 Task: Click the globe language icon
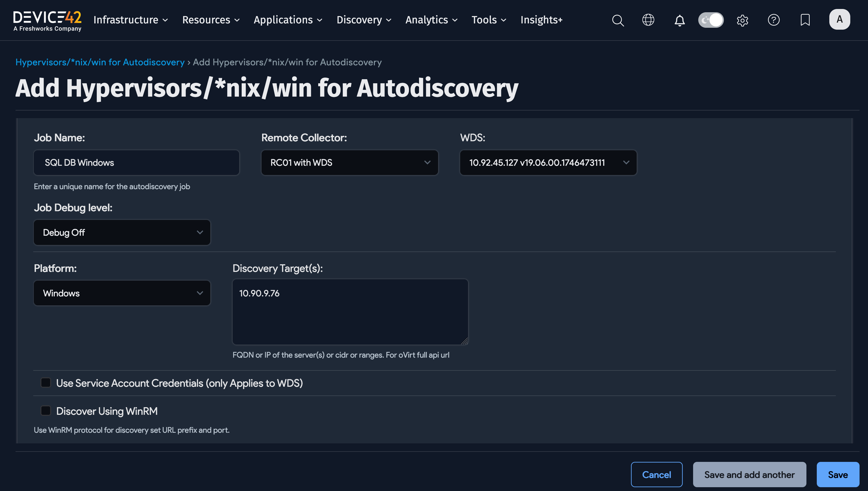coord(648,20)
